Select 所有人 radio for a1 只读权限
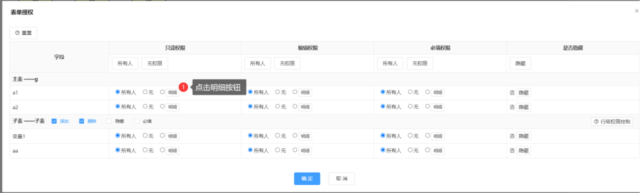644x193 pixels. tap(118, 92)
